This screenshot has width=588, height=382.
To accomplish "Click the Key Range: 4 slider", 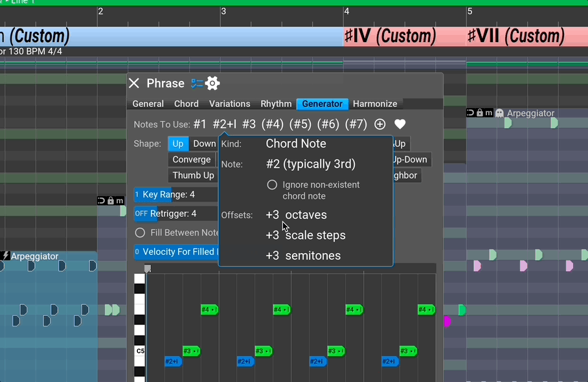I will click(x=176, y=194).
